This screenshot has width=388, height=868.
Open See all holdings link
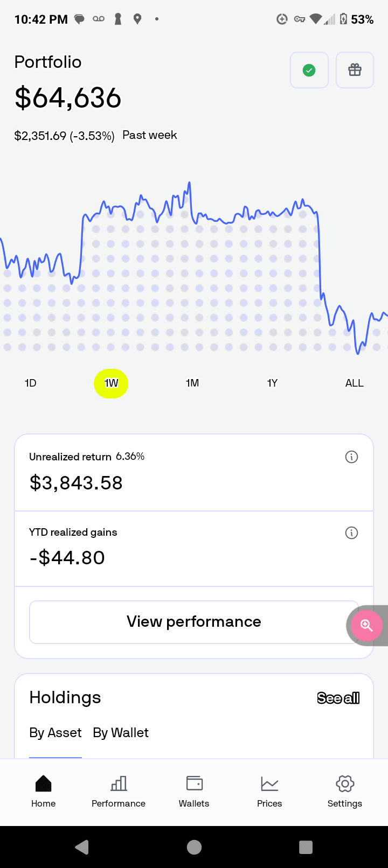(338, 698)
